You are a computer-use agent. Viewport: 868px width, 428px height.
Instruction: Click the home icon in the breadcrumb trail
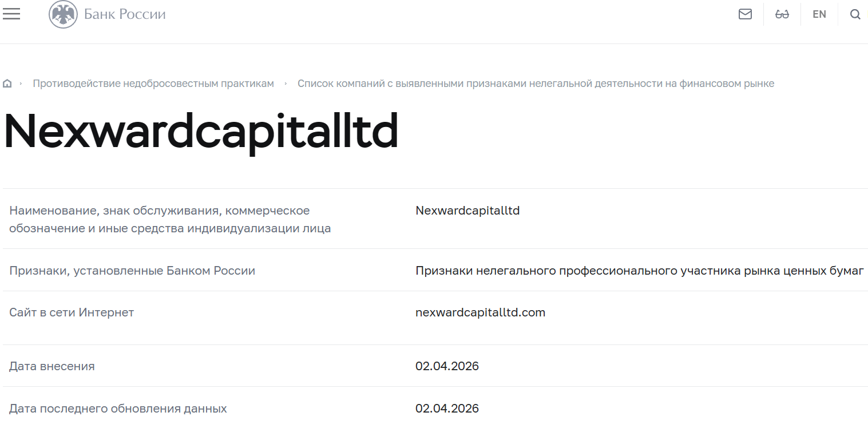pos(7,83)
